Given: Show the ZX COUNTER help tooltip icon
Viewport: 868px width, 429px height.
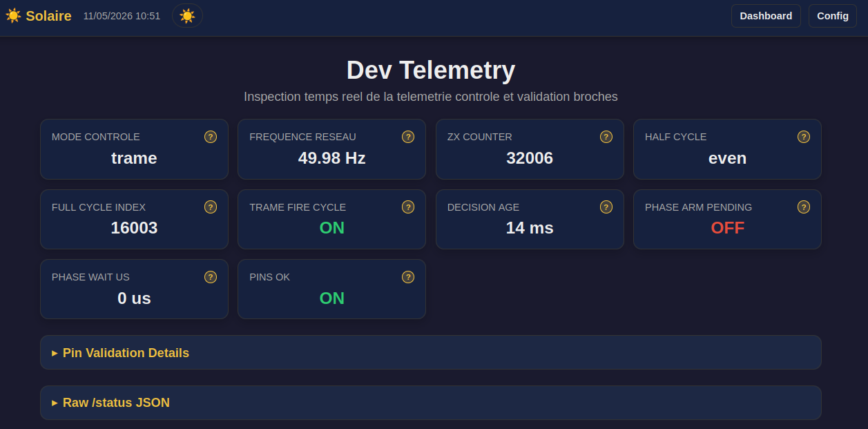Looking at the screenshot, I should pos(606,137).
